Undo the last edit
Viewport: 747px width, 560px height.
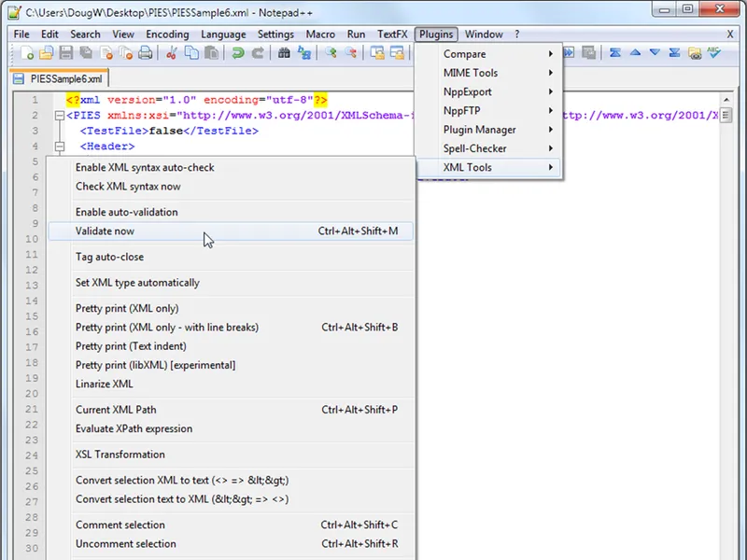tap(238, 54)
